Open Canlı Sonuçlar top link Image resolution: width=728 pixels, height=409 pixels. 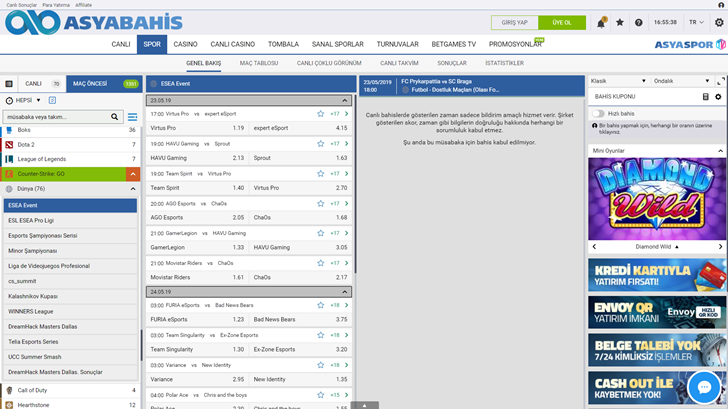coord(21,5)
